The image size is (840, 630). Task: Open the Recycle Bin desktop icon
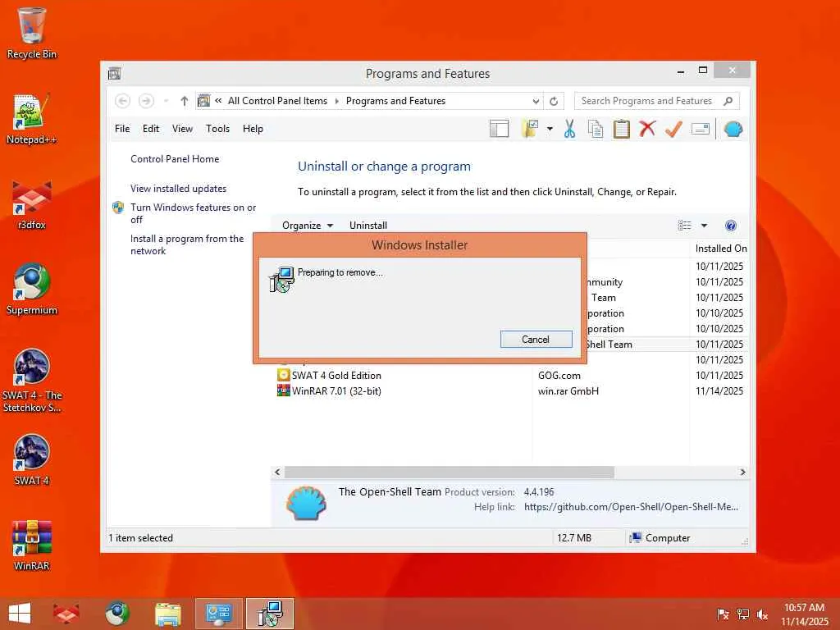[x=32, y=33]
